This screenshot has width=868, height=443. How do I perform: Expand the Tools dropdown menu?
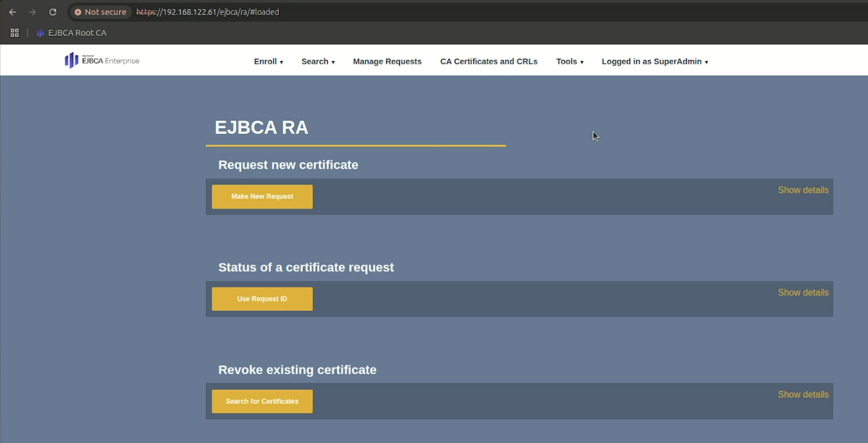[x=569, y=62]
